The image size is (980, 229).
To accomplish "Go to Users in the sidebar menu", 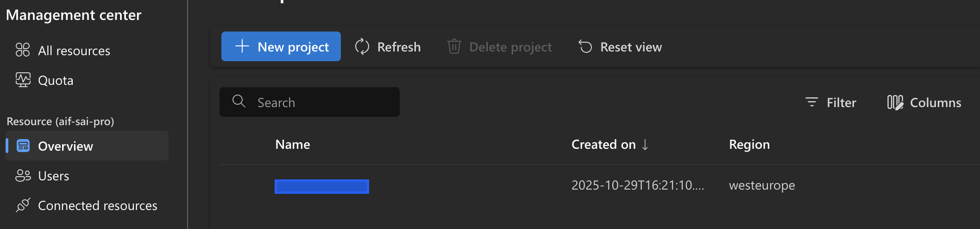I will point(54,176).
